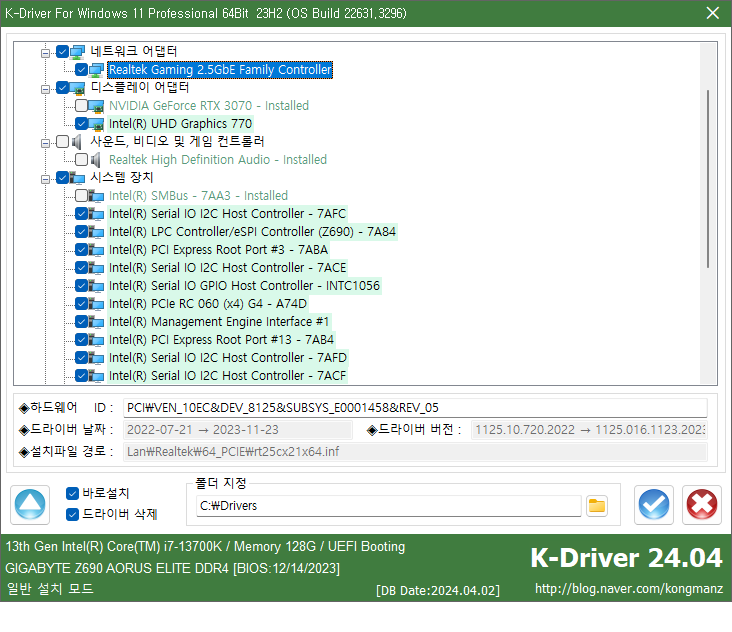732x632 pixels.
Task: Select Intel LPC Controller/eSPI Controller (Z690) row
Action: (252, 232)
